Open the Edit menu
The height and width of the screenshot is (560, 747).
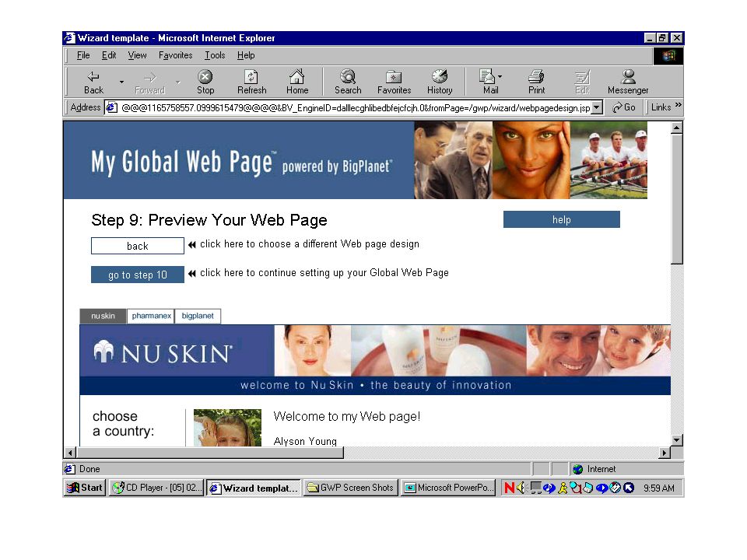tap(109, 55)
